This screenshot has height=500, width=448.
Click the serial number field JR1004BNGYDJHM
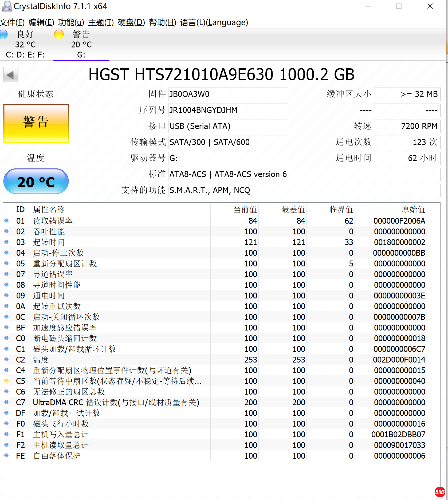click(228, 110)
